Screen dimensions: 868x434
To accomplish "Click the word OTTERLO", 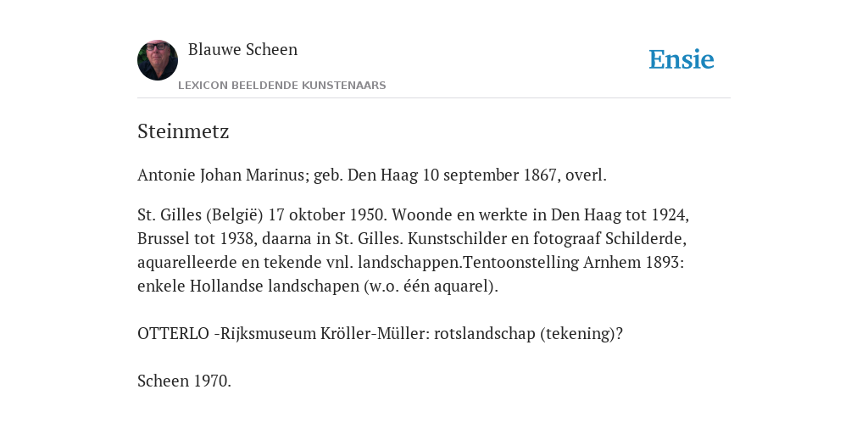I will [173, 334].
